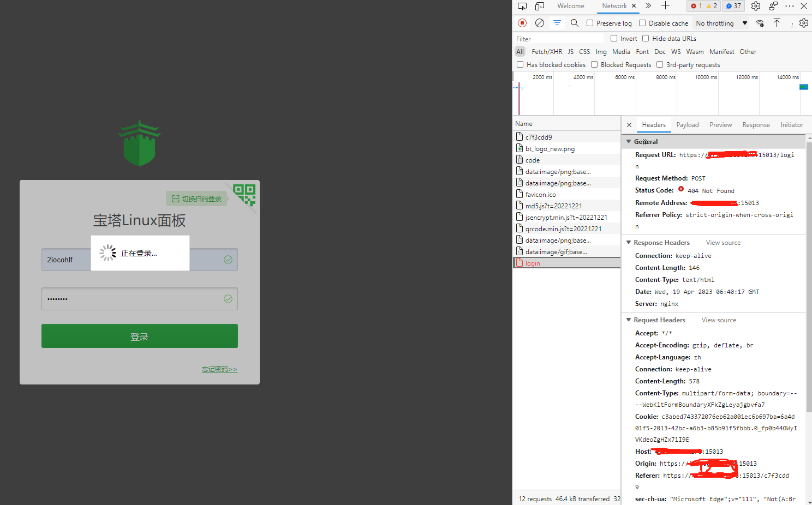Show All request types

tap(520, 52)
